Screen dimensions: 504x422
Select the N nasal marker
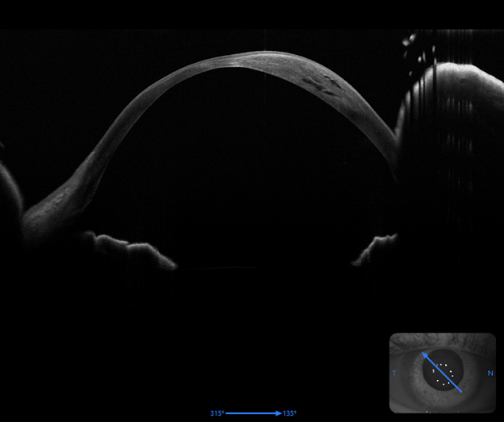pyautogui.click(x=490, y=373)
